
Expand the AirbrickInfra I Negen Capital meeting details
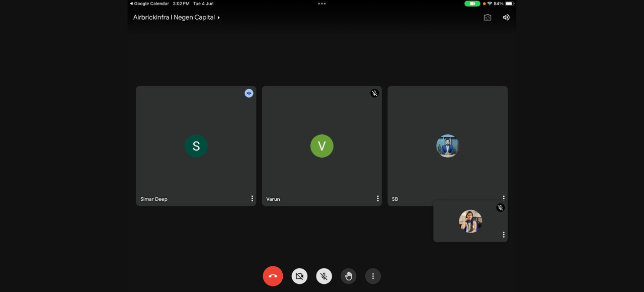click(176, 17)
